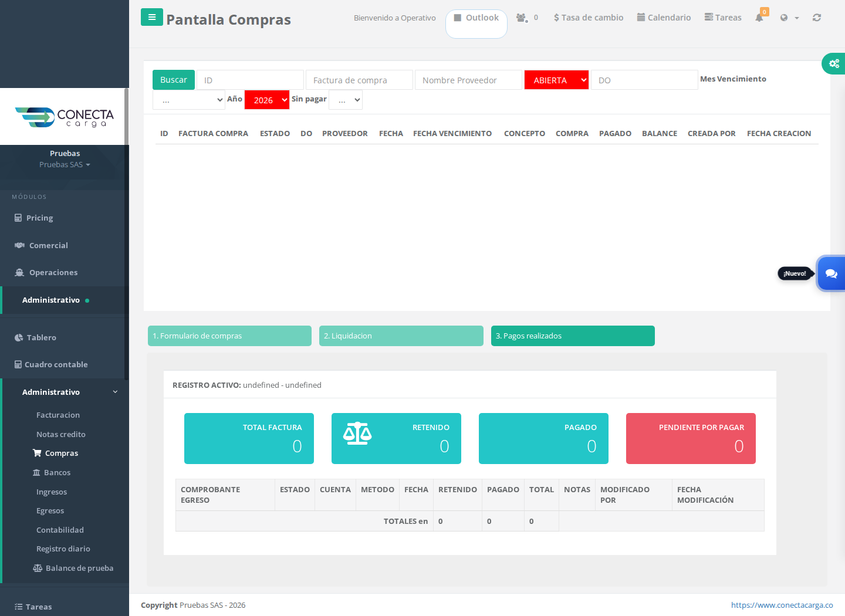Viewport: 845px width, 616px height.
Task: Switch to Formulario de compras tab
Action: coord(229,336)
